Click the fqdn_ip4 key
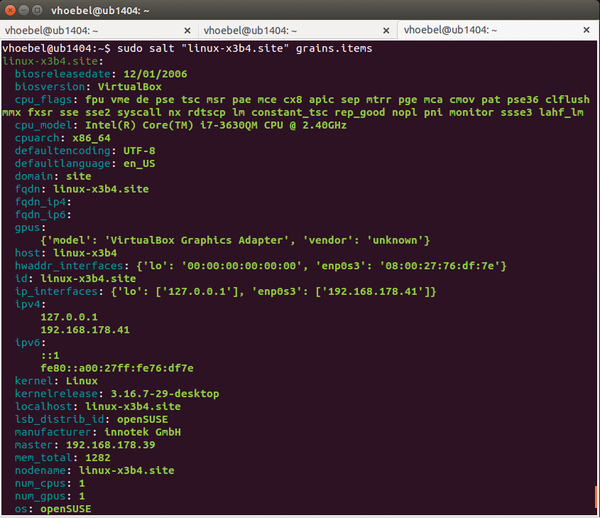The height and width of the screenshot is (518, 600). (41, 202)
